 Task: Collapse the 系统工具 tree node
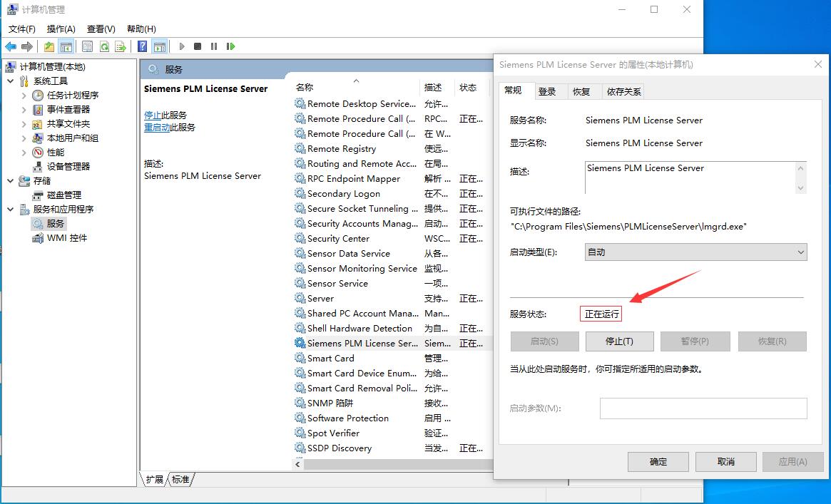coord(11,81)
